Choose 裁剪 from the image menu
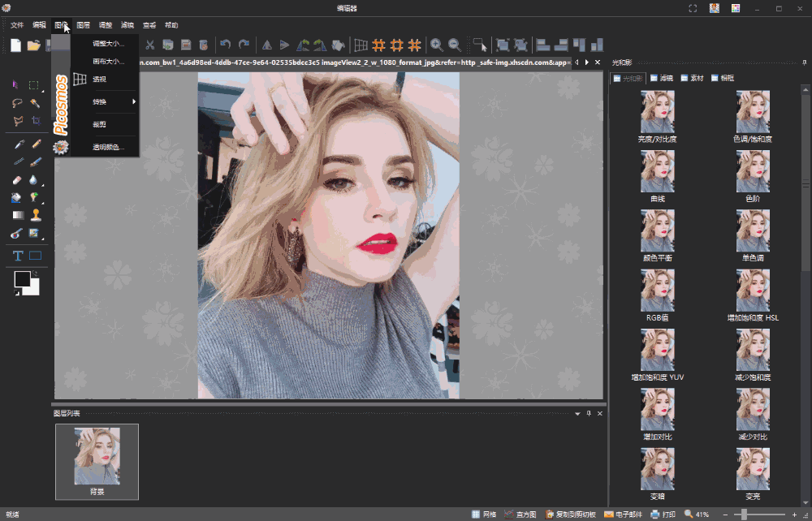 click(99, 124)
